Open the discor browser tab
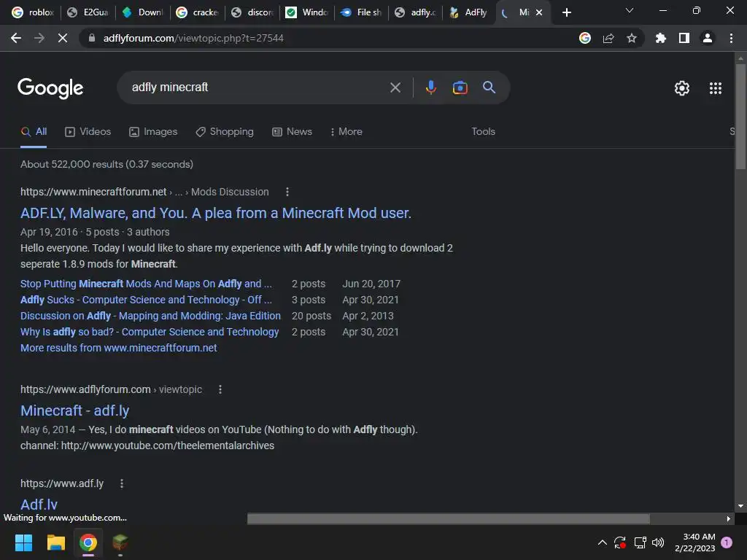Viewport: 747px width, 560px height. [252, 12]
